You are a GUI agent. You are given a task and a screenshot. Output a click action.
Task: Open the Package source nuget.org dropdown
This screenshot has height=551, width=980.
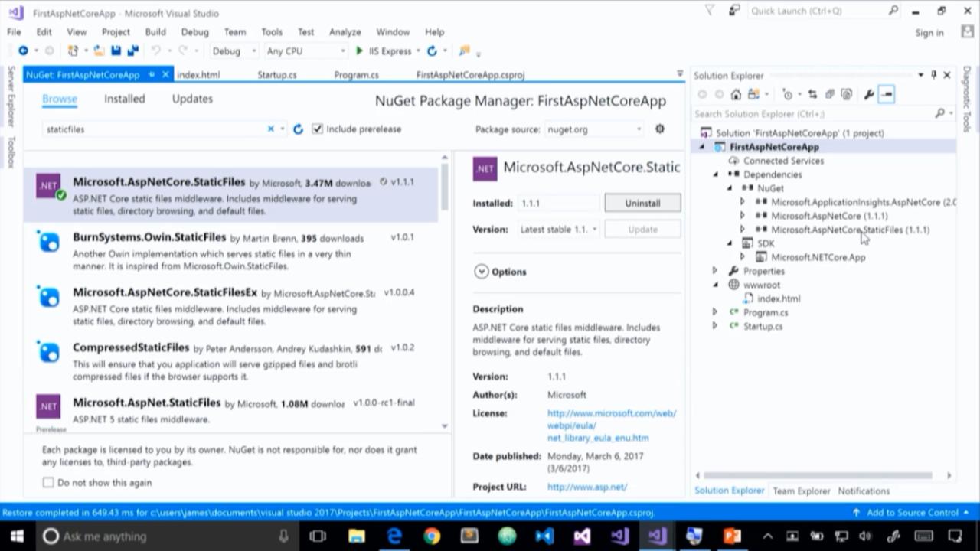point(594,129)
